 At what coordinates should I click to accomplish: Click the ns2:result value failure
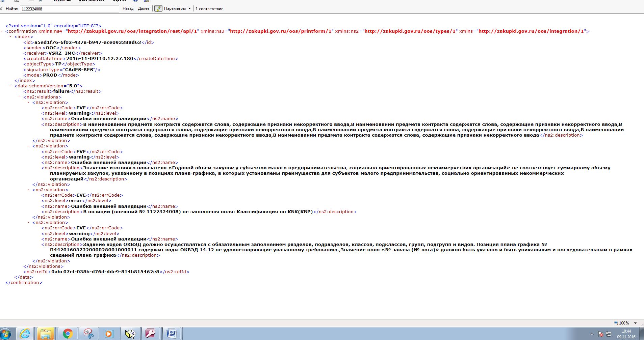pos(61,91)
